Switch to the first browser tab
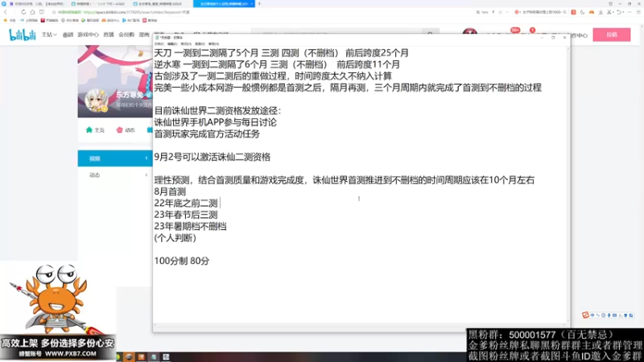The image size is (644, 362). tap(37, 4)
